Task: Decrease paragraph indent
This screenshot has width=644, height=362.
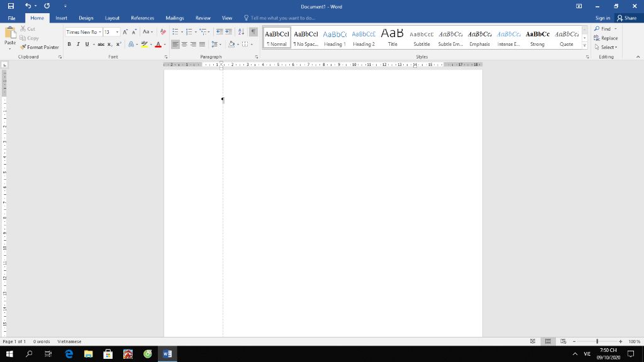Action: tap(219, 32)
